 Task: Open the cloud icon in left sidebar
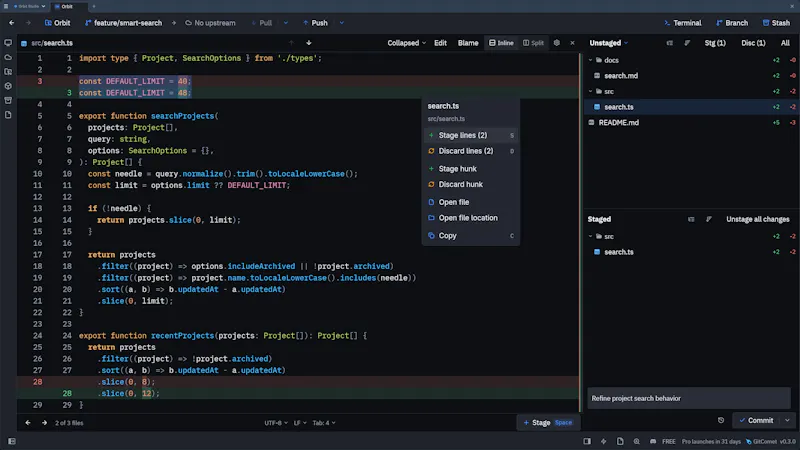(x=8, y=58)
